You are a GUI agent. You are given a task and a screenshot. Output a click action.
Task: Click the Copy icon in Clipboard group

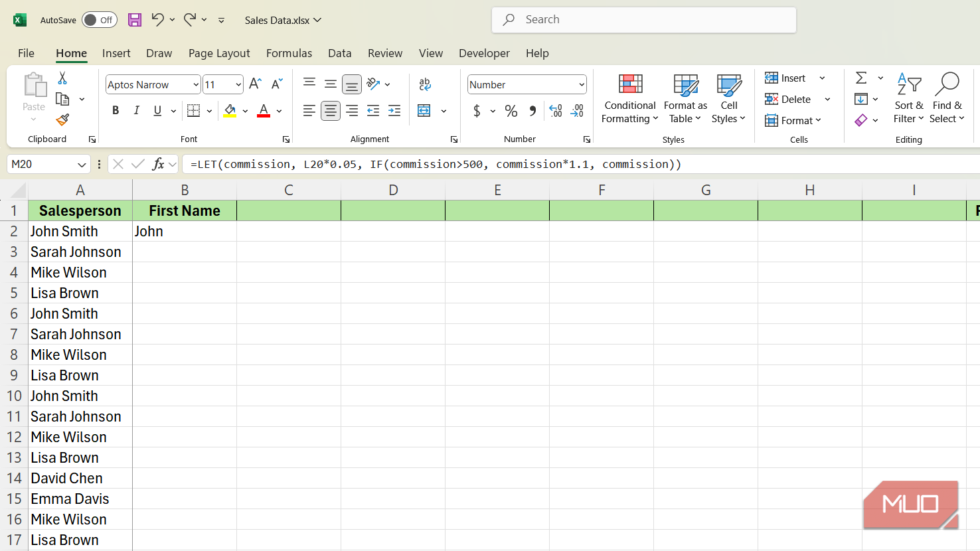62,99
